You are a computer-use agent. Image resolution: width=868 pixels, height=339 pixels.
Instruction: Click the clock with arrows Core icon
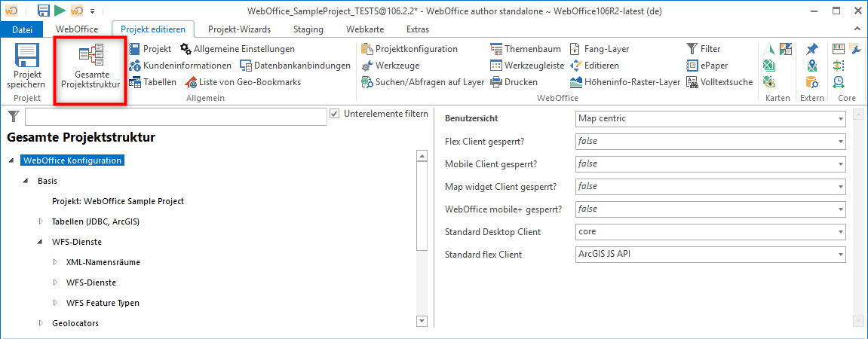point(838,82)
